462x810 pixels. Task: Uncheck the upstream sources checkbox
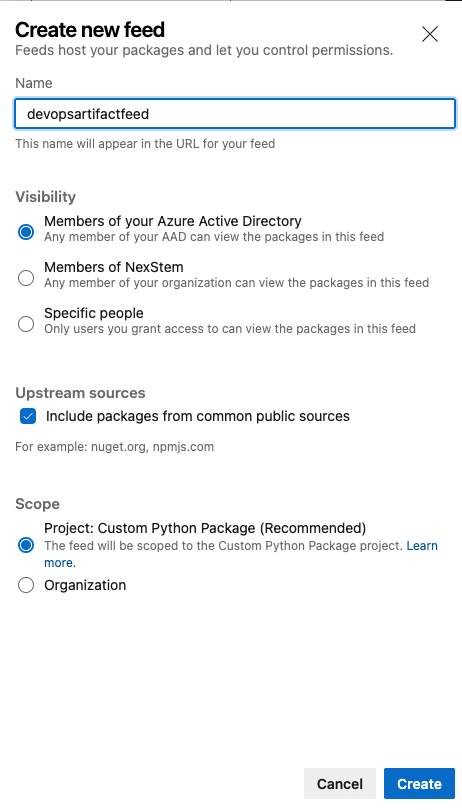click(x=28, y=416)
